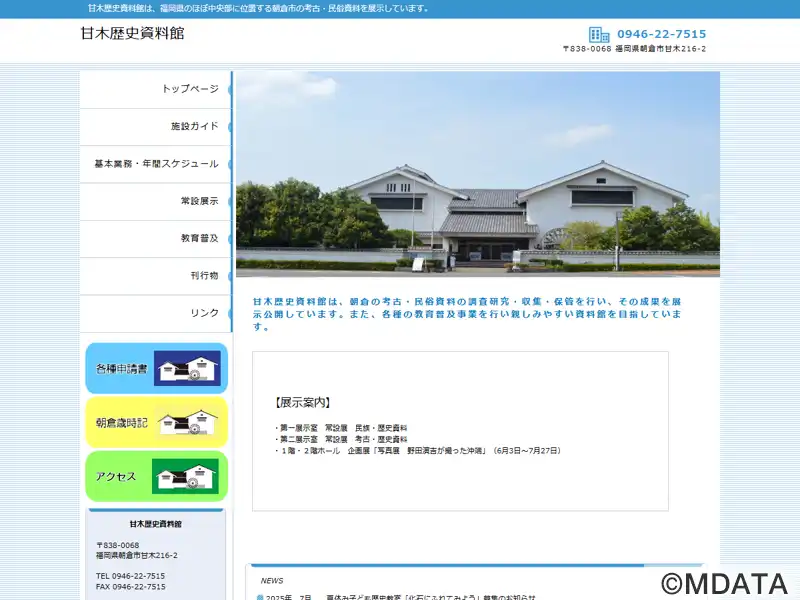Open the リンク menu item
This screenshot has width=800, height=600.
coord(156,313)
